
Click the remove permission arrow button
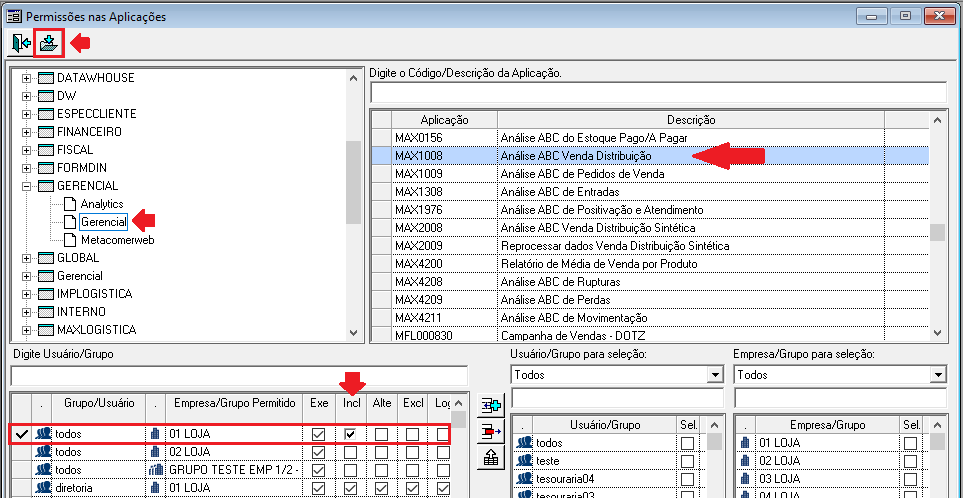tap(491, 432)
